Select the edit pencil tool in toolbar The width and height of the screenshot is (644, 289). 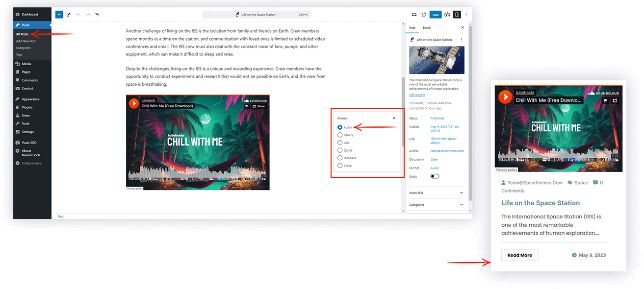click(x=69, y=15)
